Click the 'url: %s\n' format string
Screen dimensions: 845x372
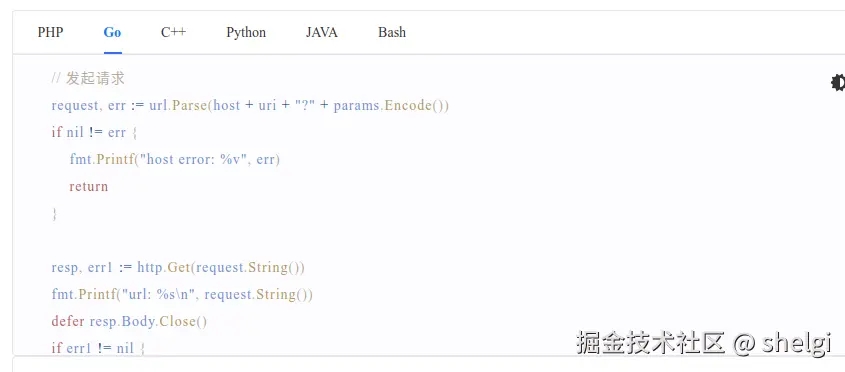tap(160, 294)
